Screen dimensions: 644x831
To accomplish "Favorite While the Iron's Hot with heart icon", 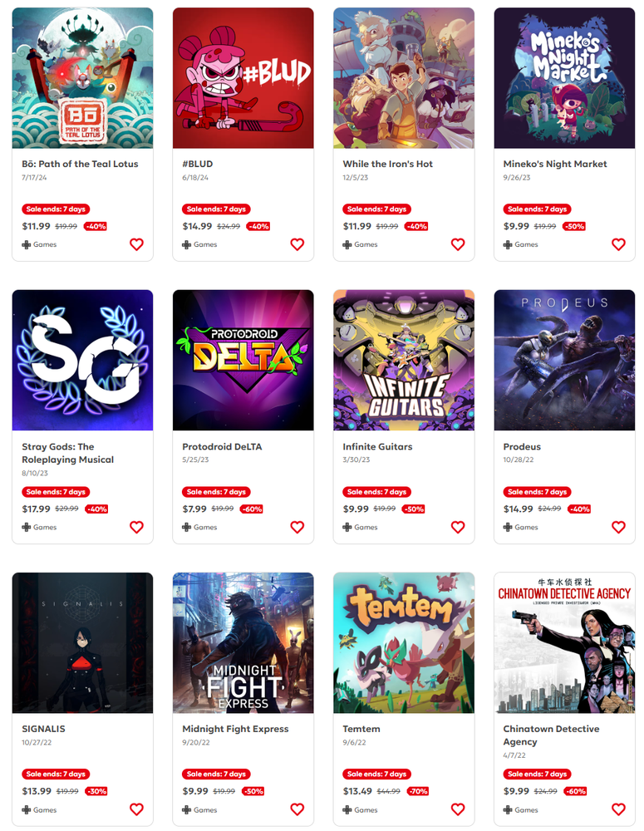I will click(458, 244).
